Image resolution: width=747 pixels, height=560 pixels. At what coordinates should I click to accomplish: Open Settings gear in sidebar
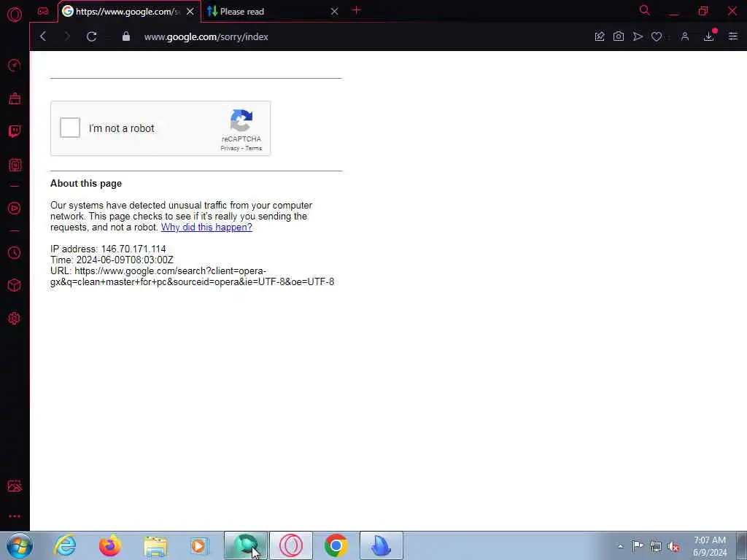click(15, 319)
